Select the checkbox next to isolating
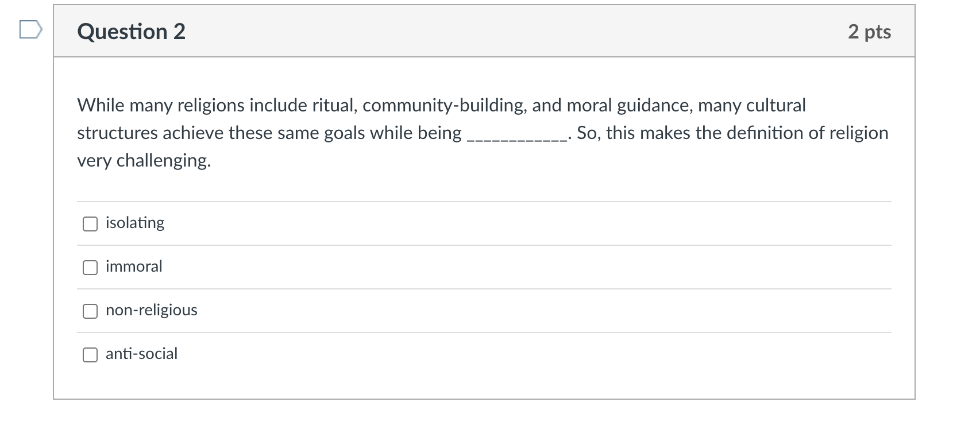Screen dimensions: 980x425 (x=90, y=223)
